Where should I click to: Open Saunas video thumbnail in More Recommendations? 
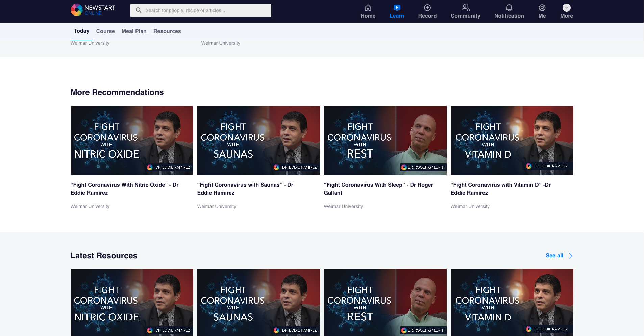pyautogui.click(x=258, y=141)
